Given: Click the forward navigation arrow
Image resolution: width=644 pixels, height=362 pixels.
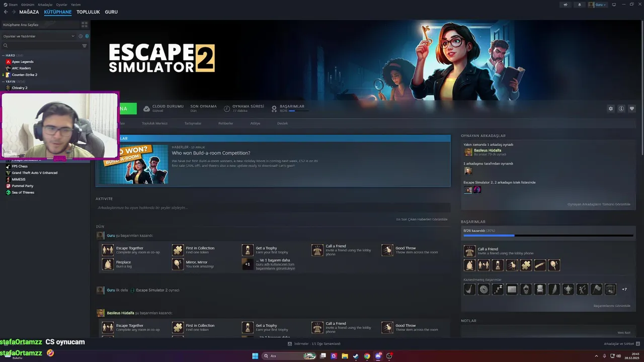Looking at the screenshot, I should click(13, 12).
